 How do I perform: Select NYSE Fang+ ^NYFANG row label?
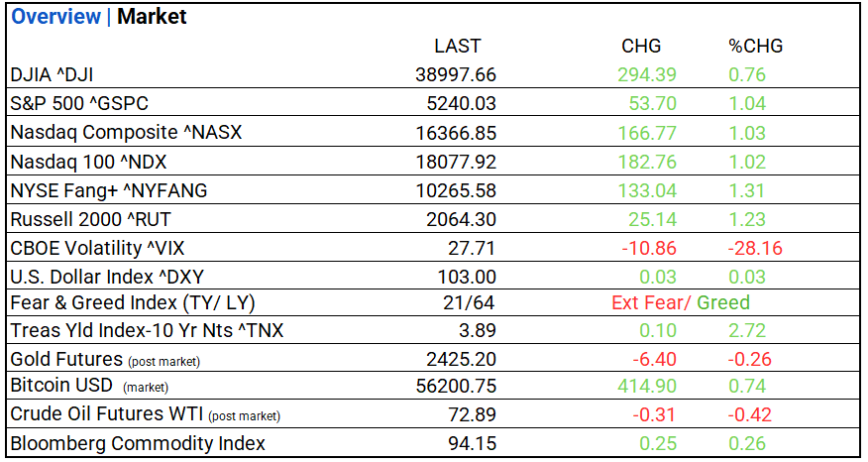(108, 189)
